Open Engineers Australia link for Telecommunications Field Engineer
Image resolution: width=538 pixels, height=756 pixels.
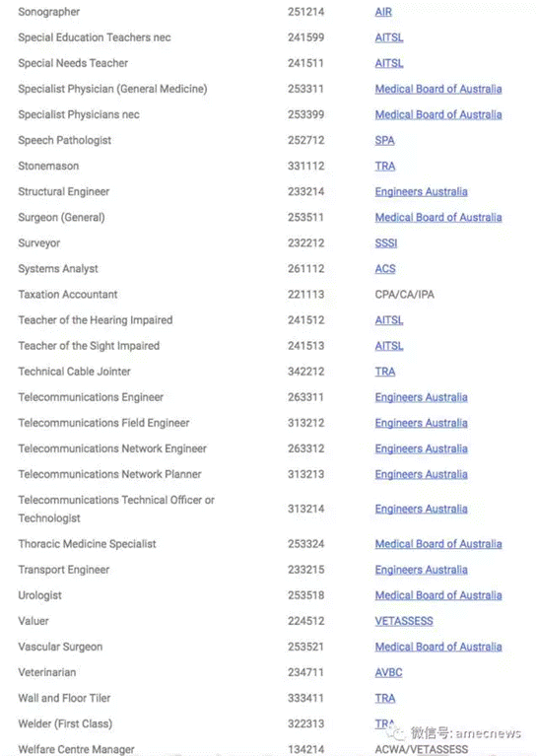pyautogui.click(x=422, y=423)
